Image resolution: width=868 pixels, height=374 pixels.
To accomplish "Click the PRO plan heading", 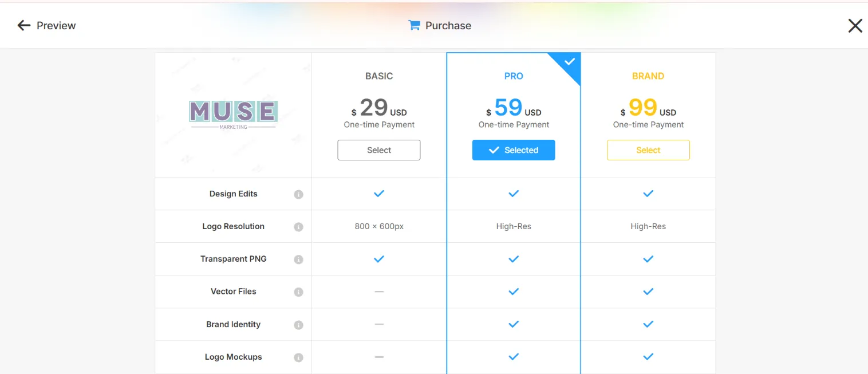I will 514,76.
